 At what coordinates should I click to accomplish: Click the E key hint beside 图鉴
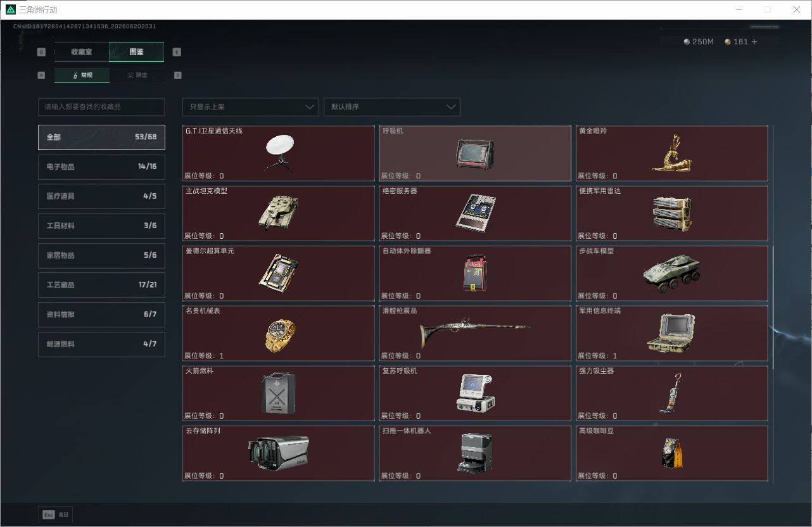click(177, 52)
